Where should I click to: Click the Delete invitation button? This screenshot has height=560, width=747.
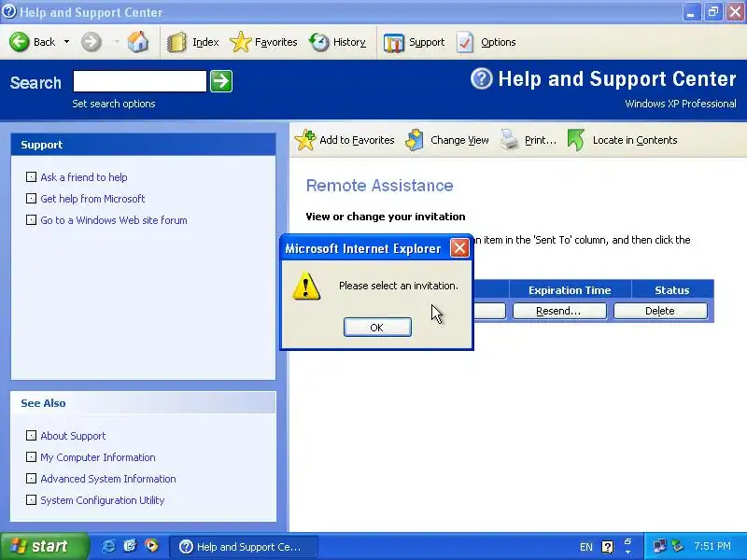660,311
